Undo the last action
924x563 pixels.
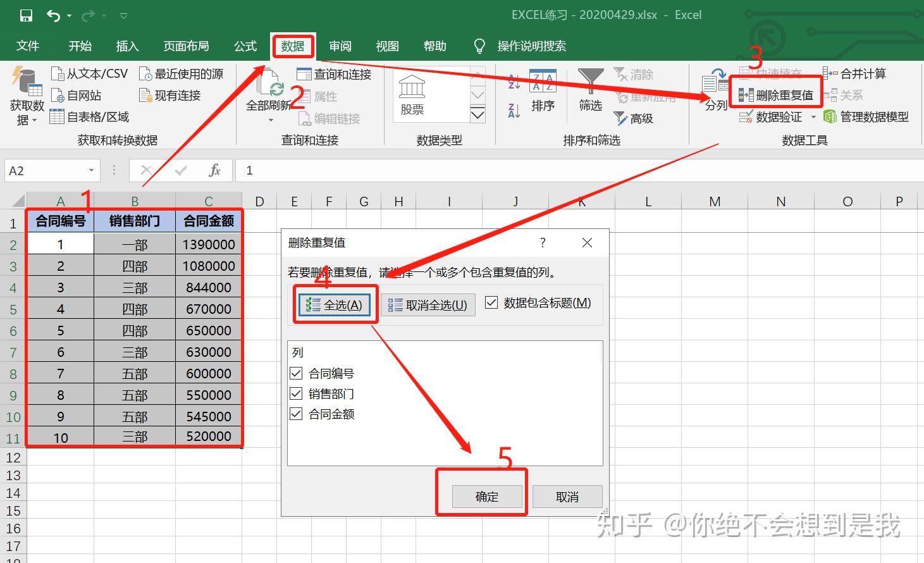pyautogui.click(x=54, y=16)
